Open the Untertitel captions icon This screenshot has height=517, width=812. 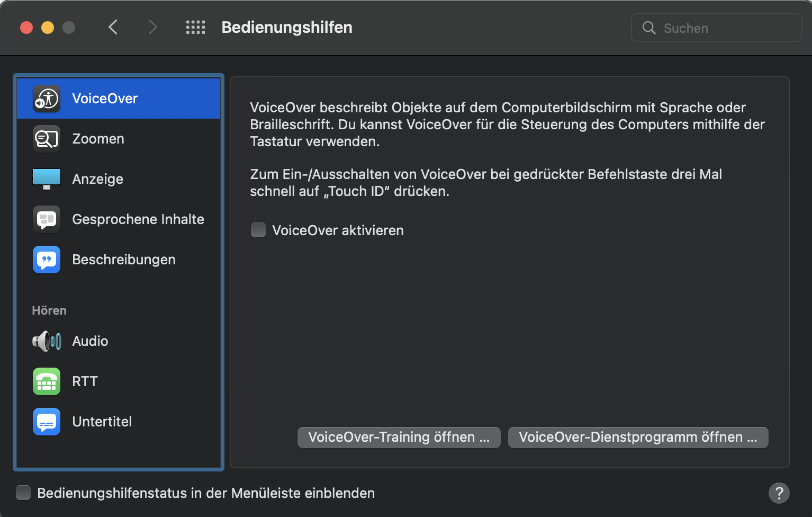[47, 422]
